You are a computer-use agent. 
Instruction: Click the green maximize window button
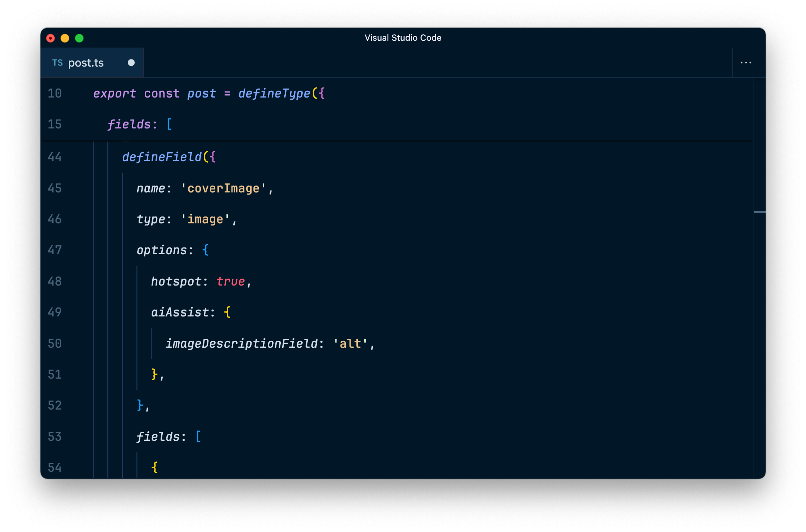pyautogui.click(x=79, y=38)
